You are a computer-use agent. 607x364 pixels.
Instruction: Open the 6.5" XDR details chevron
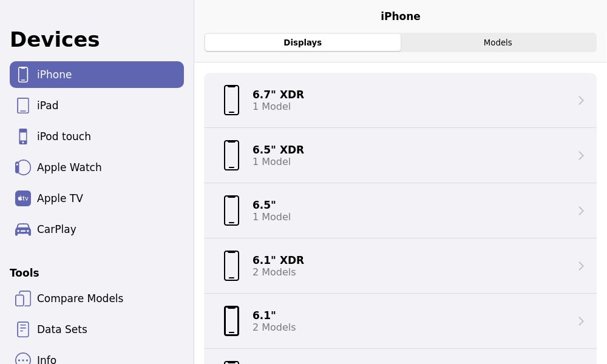(581, 155)
